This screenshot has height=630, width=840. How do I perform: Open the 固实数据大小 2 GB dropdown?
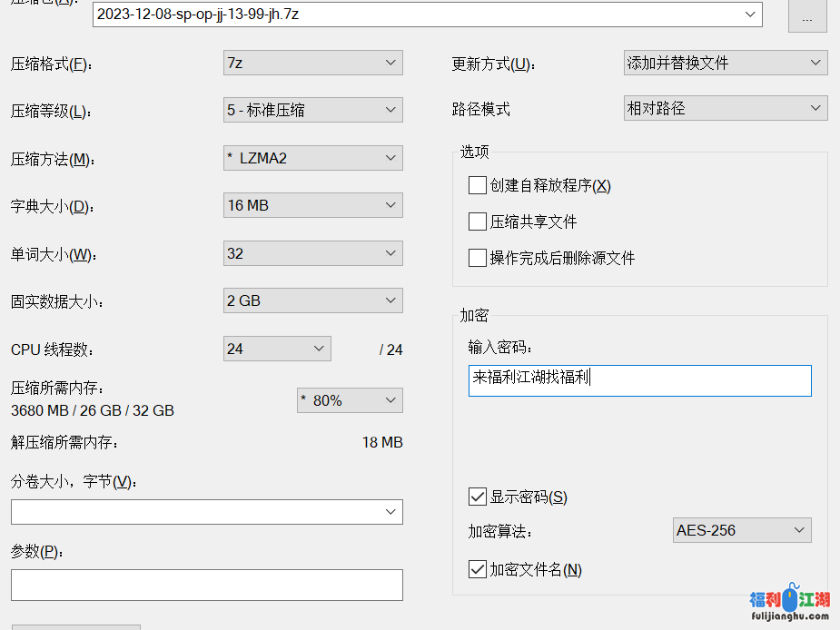click(312, 300)
